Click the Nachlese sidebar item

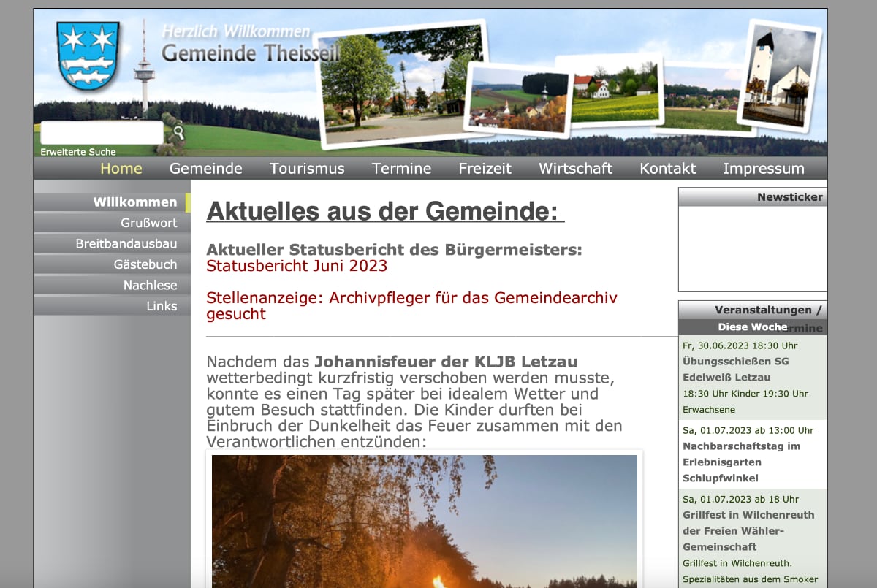tap(150, 286)
